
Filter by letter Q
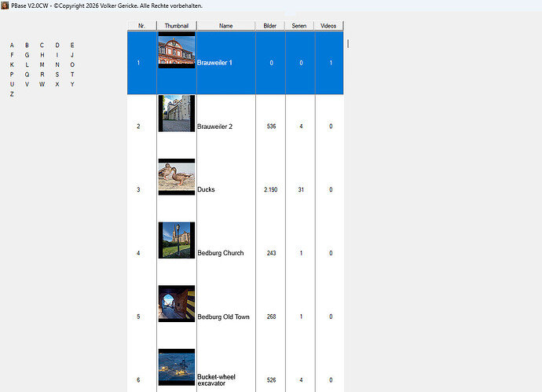click(x=27, y=75)
